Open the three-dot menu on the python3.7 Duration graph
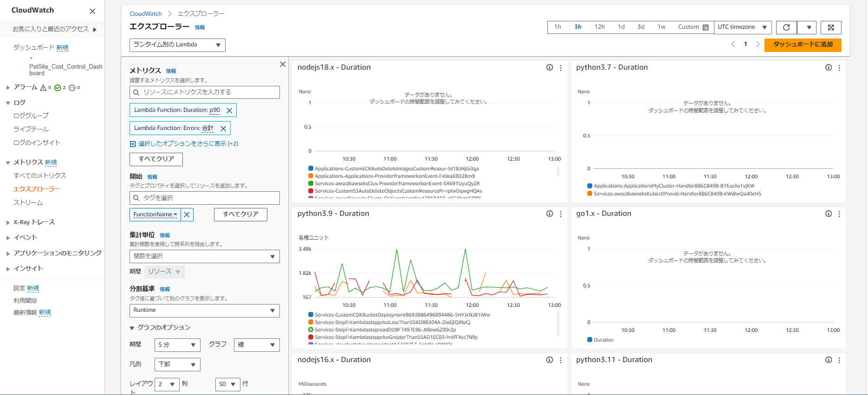The height and width of the screenshot is (395, 868). click(839, 68)
